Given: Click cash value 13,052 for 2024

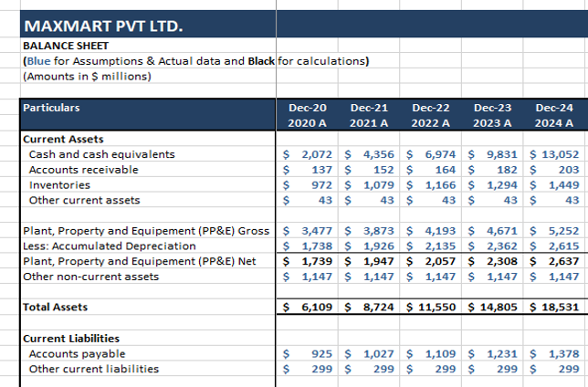Looking at the screenshot, I should (x=561, y=154).
